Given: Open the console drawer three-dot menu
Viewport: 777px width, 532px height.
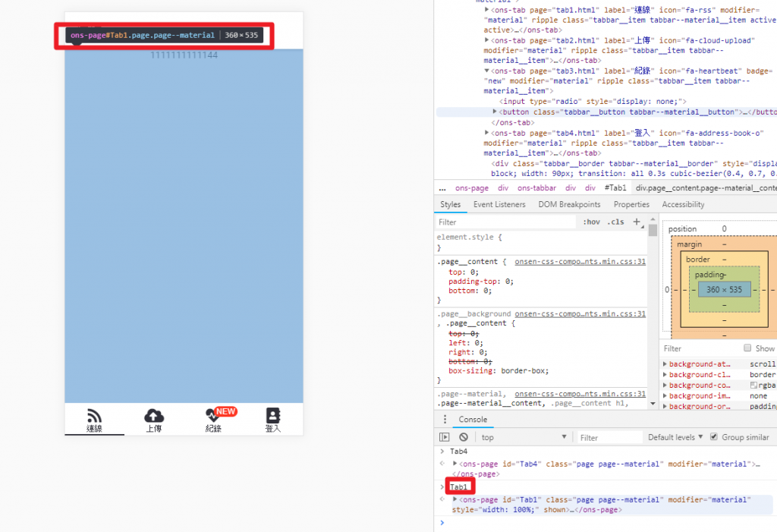Looking at the screenshot, I should [x=445, y=420].
